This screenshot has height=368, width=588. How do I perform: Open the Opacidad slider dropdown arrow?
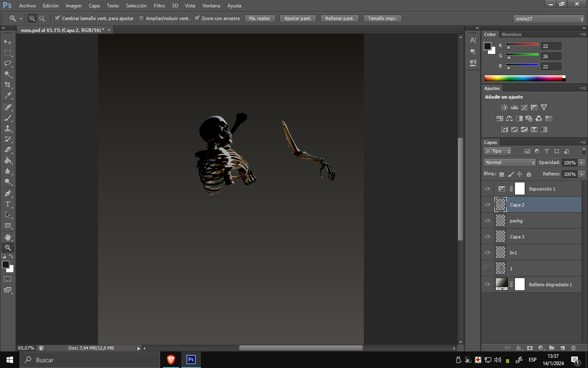(x=582, y=163)
